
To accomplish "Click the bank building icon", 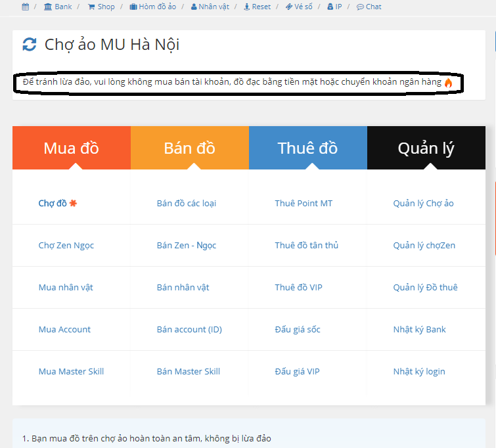I will (x=48, y=7).
